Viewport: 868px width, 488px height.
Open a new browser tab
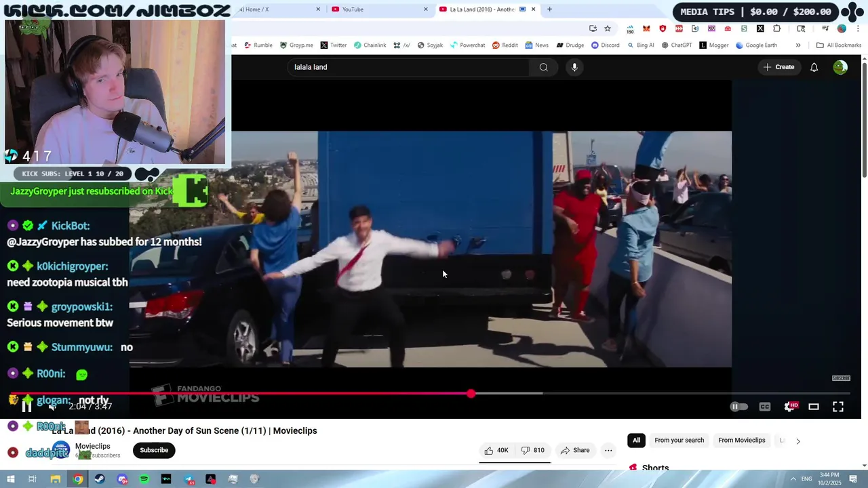click(549, 9)
